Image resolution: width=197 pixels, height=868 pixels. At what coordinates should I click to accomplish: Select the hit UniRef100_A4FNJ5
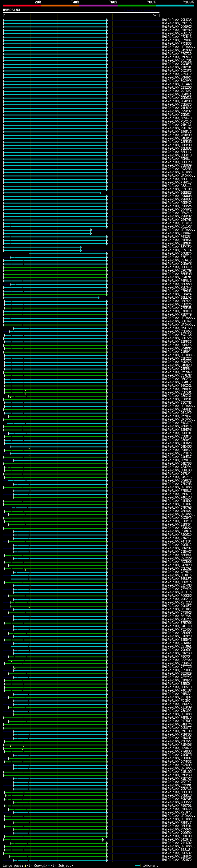(x=177, y=717)
